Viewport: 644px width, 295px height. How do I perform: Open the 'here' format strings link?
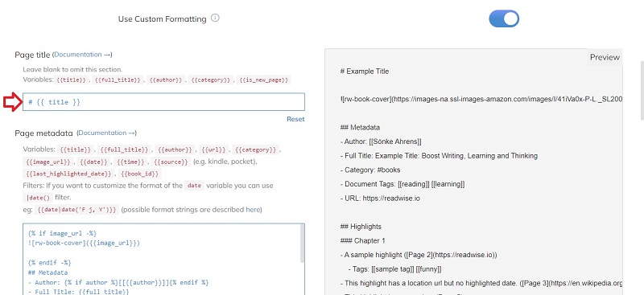click(253, 210)
